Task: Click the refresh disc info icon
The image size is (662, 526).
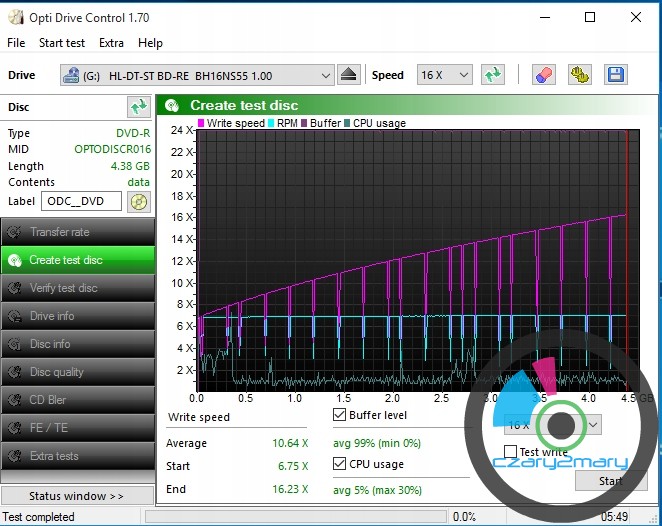Action: click(138, 107)
